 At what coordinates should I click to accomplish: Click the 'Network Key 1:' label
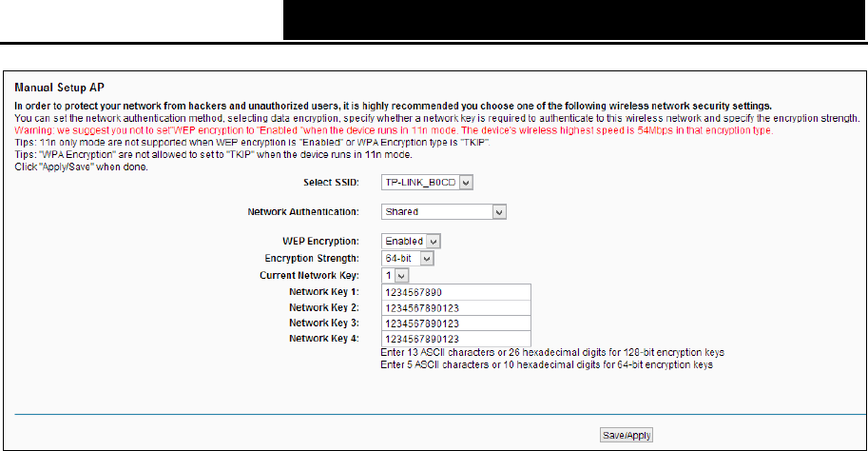tap(324, 291)
